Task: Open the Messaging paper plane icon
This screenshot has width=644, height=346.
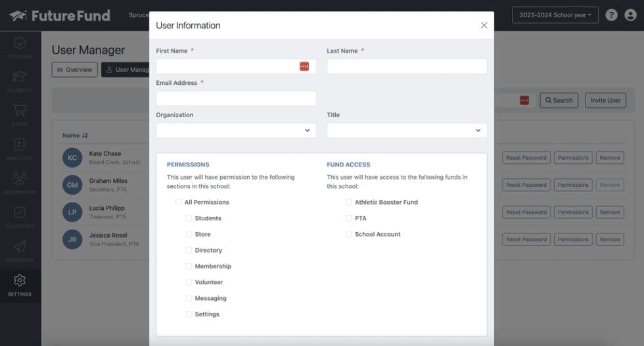Action: point(20,247)
